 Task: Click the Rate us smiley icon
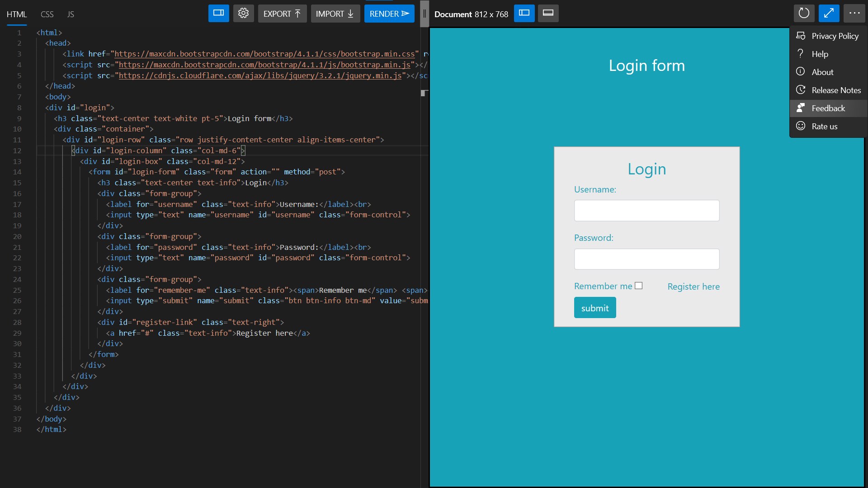(x=801, y=126)
